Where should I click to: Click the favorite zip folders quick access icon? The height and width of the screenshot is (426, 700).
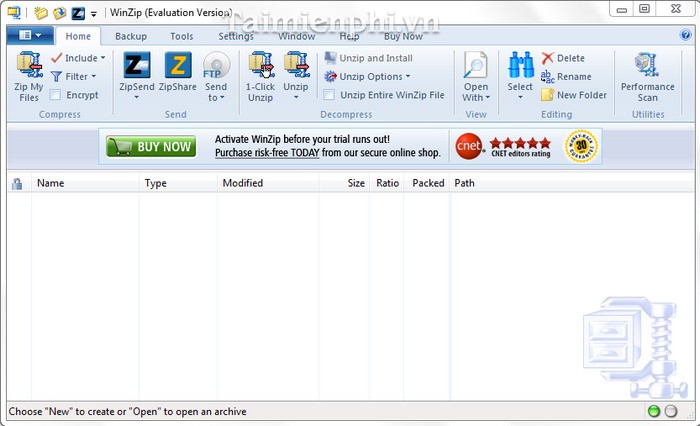pyautogui.click(x=59, y=13)
